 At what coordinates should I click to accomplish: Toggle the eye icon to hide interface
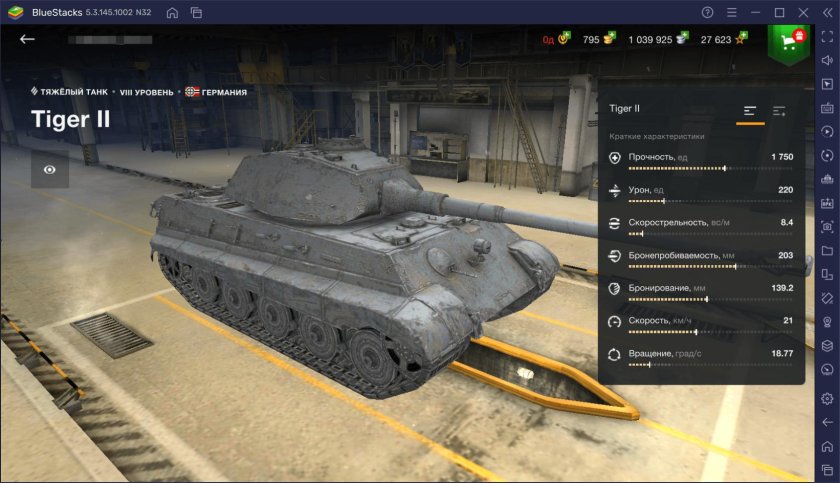point(49,170)
